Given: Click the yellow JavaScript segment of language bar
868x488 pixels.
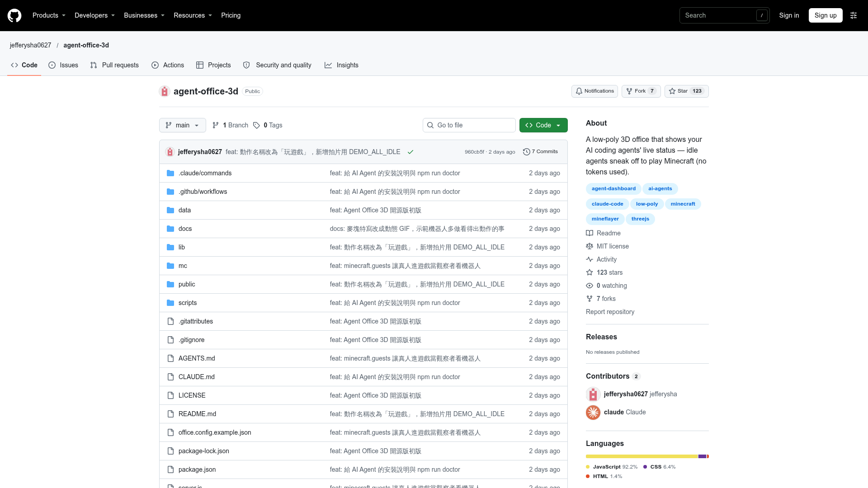Looking at the screenshot, I should pyautogui.click(x=642, y=456).
